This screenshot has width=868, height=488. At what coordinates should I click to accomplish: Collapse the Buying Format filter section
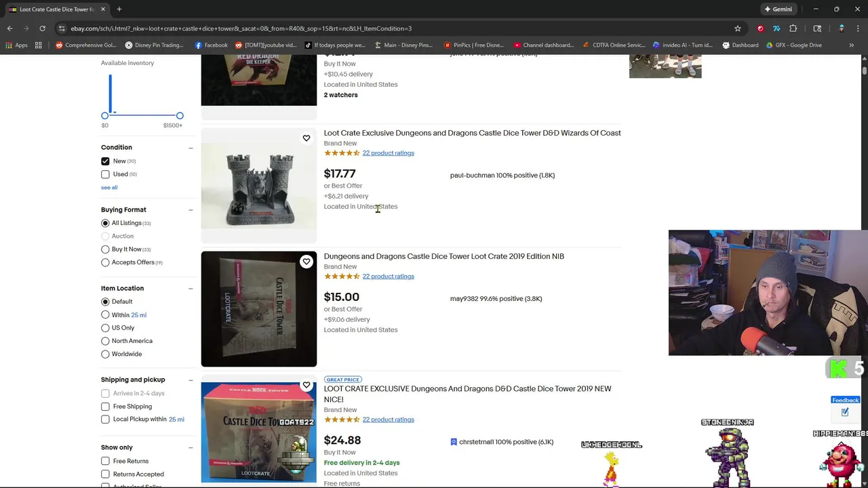[x=191, y=210]
